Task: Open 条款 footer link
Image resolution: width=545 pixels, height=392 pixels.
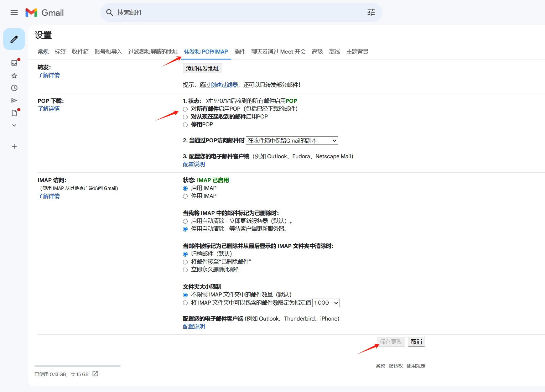Action: [381, 366]
